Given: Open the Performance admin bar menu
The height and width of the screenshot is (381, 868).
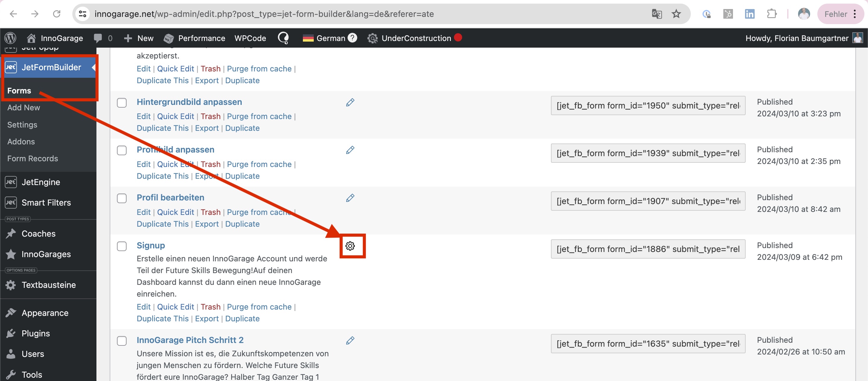Looking at the screenshot, I should point(194,38).
